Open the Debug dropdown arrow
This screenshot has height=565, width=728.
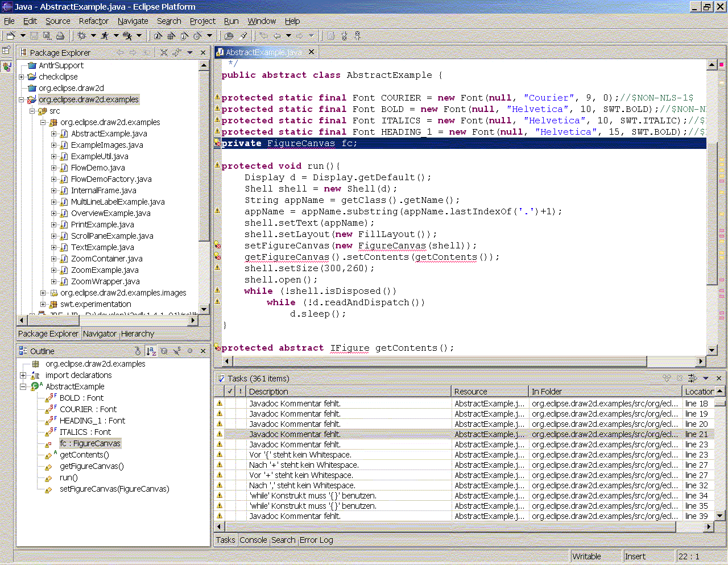coord(93,36)
